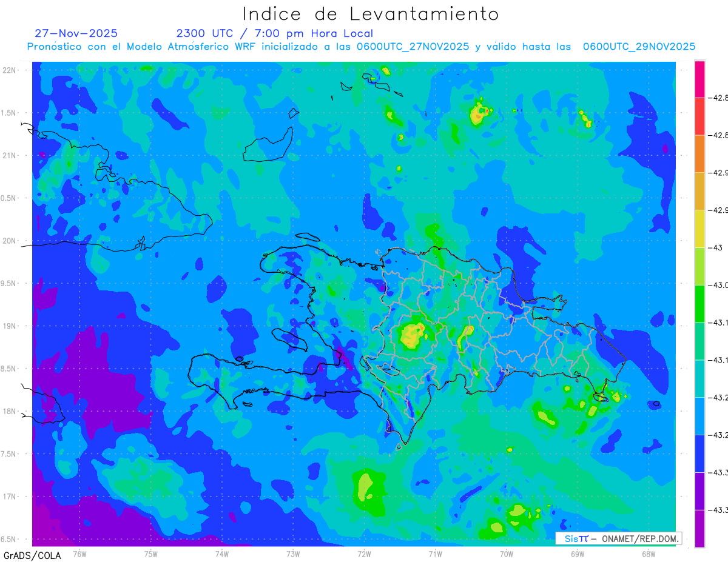Pick the orange legend swatch

click(x=699, y=154)
